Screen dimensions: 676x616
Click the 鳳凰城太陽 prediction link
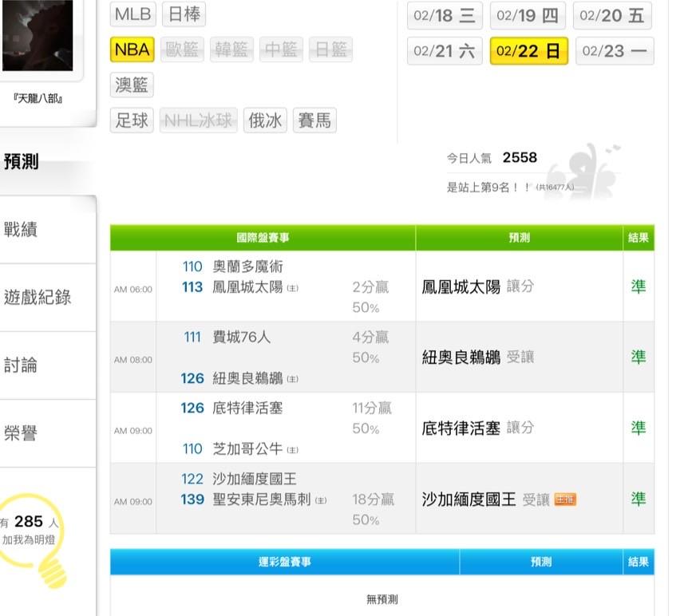pyautogui.click(x=461, y=286)
